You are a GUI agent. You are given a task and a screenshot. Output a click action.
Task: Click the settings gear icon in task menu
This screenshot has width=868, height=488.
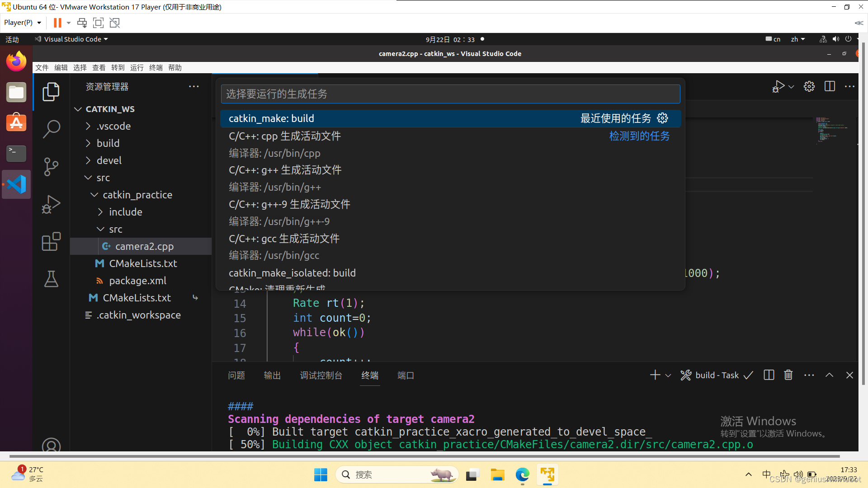point(662,118)
